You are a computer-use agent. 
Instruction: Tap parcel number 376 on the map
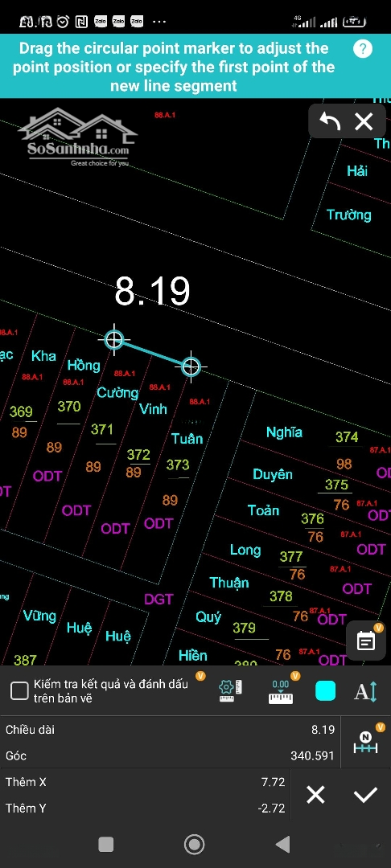click(x=312, y=518)
